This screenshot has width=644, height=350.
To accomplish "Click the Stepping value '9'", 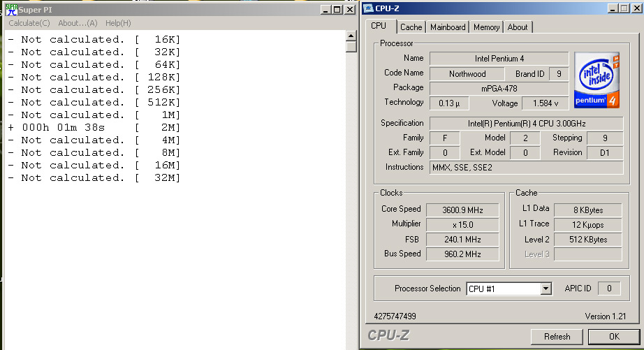I will pyautogui.click(x=605, y=138).
